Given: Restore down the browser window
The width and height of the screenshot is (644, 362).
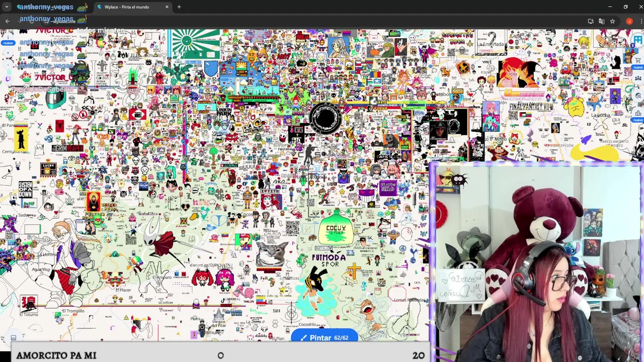Looking at the screenshot, I should point(625,7).
